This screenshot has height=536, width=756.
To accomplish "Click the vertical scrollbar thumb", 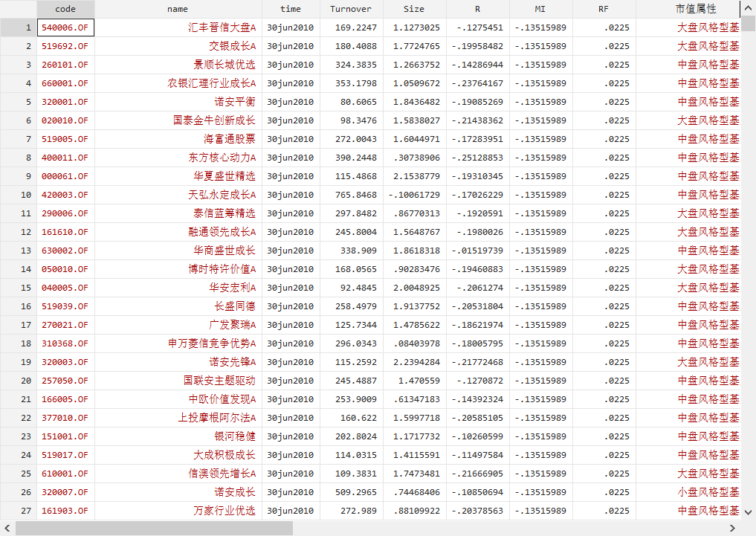I will pyautogui.click(x=749, y=23).
